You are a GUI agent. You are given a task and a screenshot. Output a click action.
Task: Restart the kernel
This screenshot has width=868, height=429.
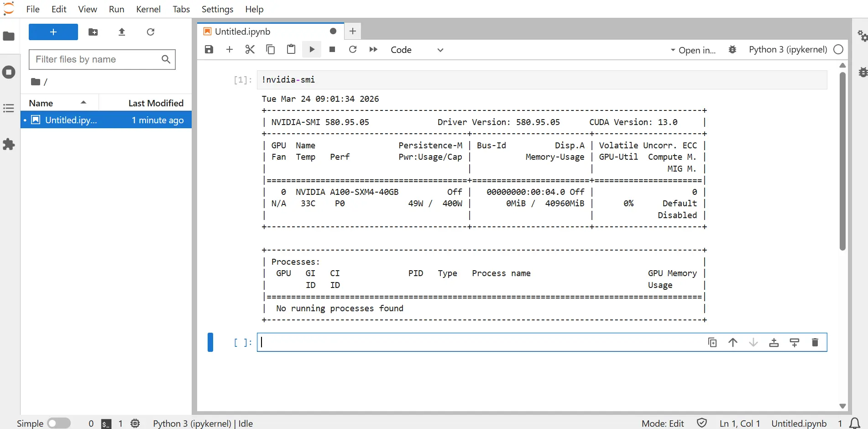pos(353,49)
